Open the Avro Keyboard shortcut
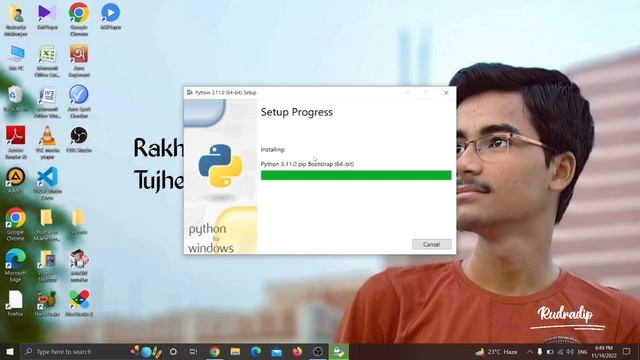 click(79, 61)
